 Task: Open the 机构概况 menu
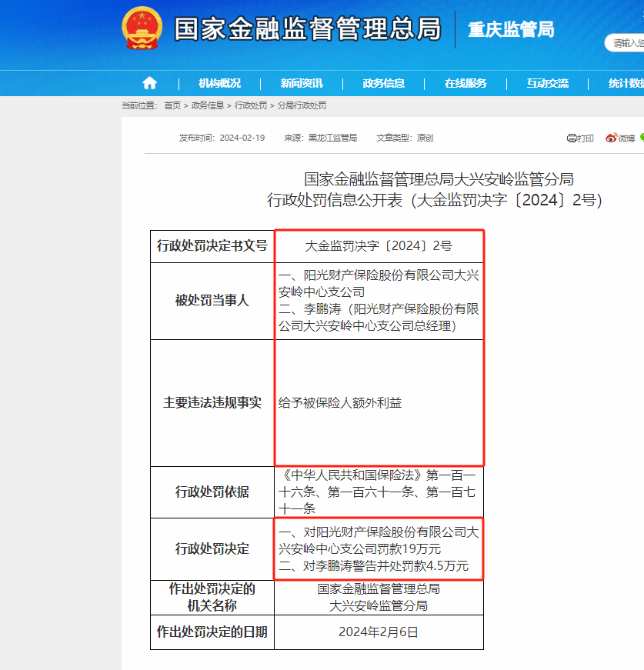(219, 83)
